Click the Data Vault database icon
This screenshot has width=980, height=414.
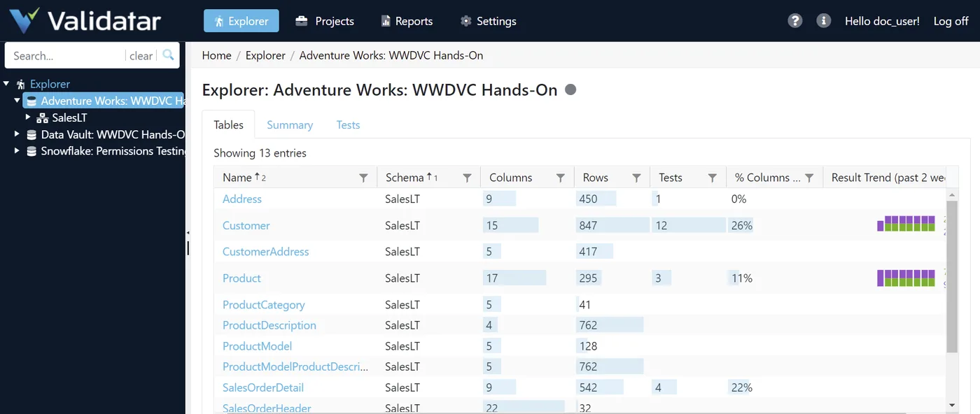pyautogui.click(x=31, y=134)
